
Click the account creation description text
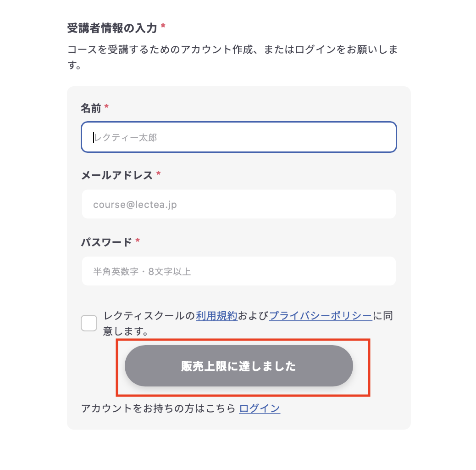point(232,50)
